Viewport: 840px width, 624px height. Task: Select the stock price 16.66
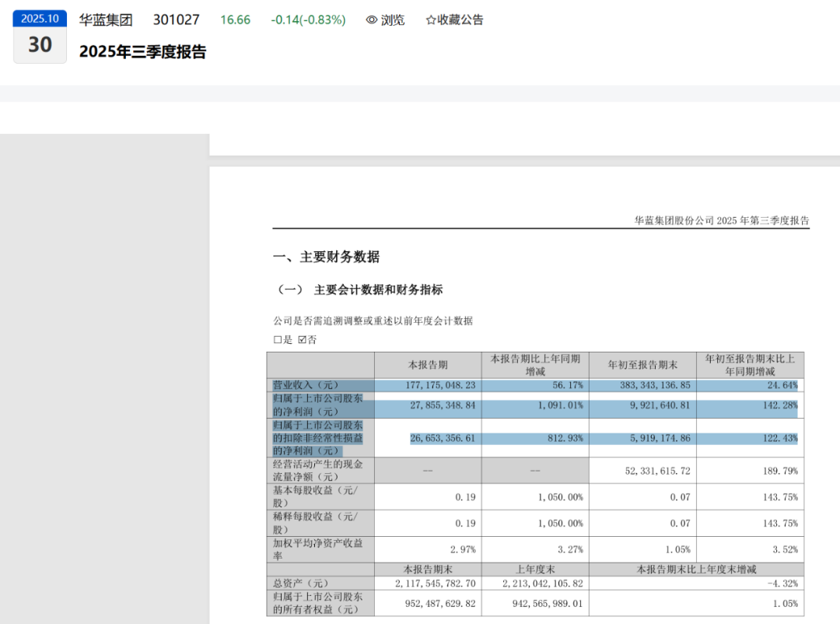(235, 20)
